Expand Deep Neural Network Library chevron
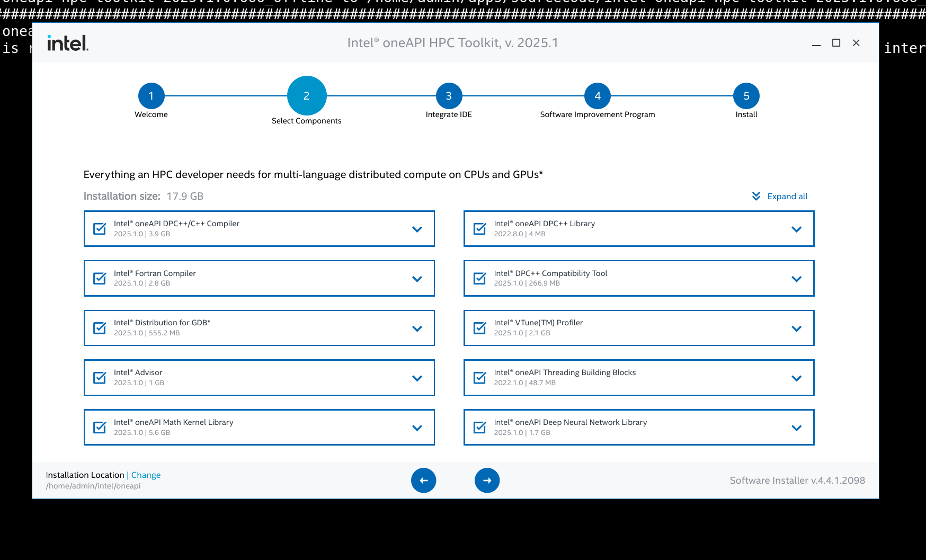The image size is (926, 560). [797, 428]
